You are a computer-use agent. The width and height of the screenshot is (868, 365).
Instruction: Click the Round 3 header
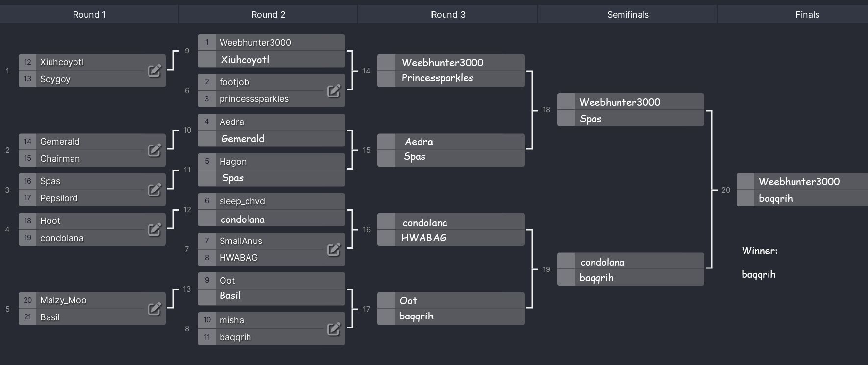click(x=448, y=15)
